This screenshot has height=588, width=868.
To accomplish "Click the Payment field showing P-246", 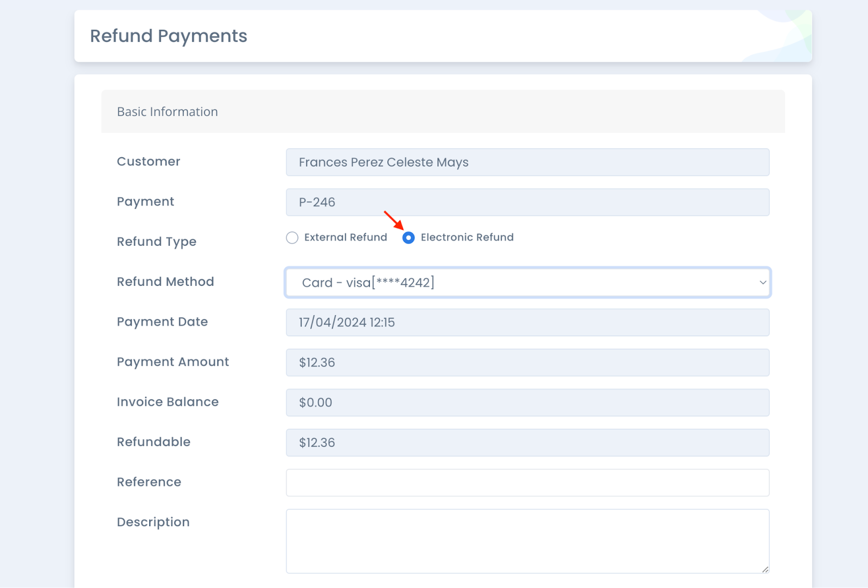I will pyautogui.click(x=528, y=202).
